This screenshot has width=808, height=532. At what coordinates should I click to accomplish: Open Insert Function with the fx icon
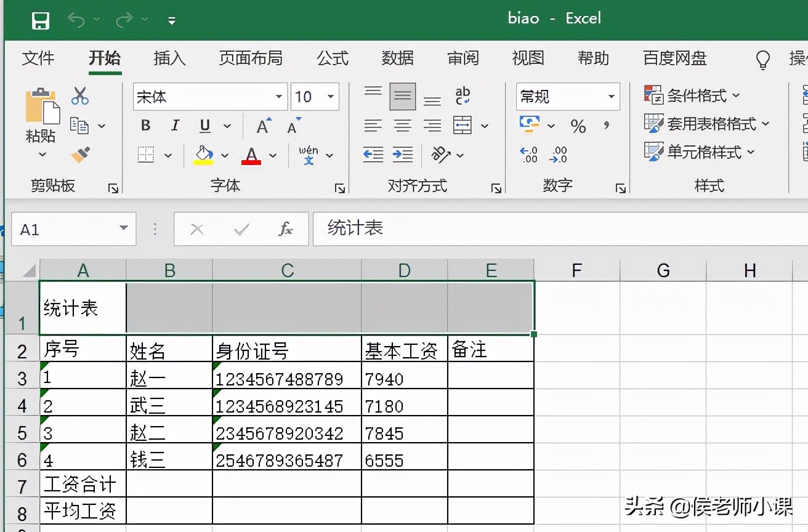286,230
